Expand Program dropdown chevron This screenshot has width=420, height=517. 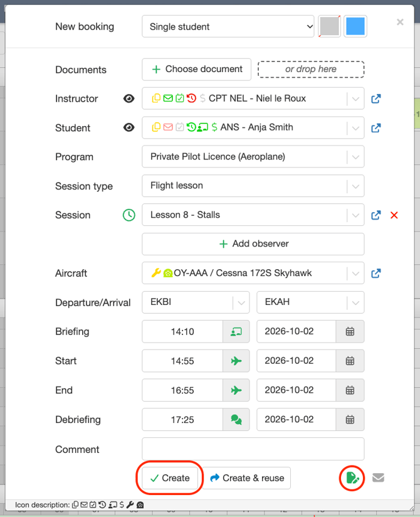click(355, 157)
